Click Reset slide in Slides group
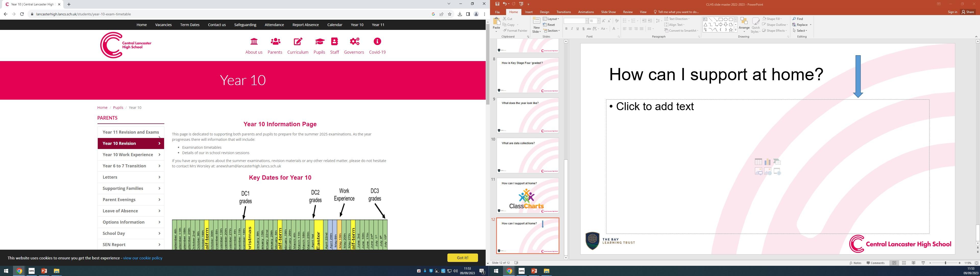This screenshot has height=276, width=980. click(x=549, y=25)
